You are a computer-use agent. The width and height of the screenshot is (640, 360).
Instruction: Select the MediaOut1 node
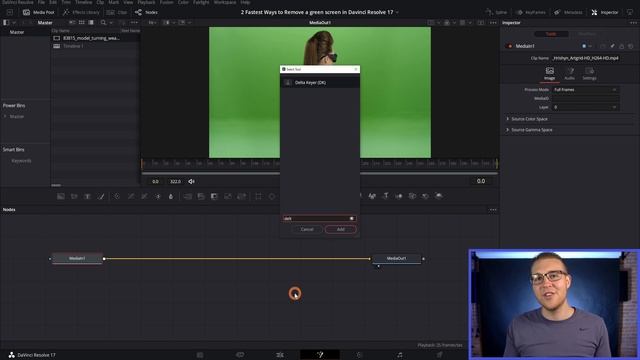pos(396,258)
